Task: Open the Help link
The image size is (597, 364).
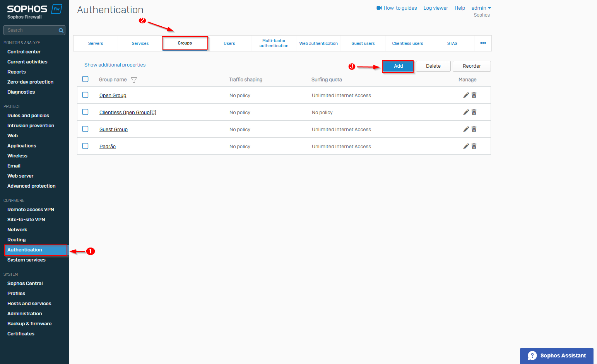Action: [x=460, y=8]
